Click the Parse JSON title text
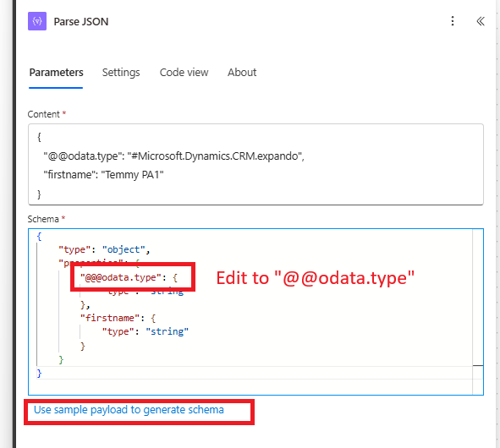This screenshot has width=500, height=448. click(x=81, y=22)
